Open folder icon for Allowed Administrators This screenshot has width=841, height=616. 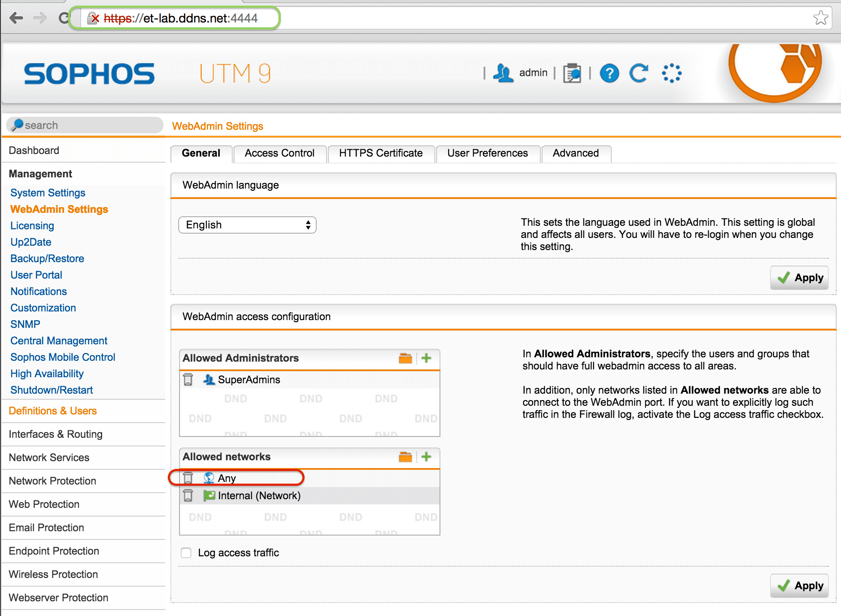(x=405, y=358)
